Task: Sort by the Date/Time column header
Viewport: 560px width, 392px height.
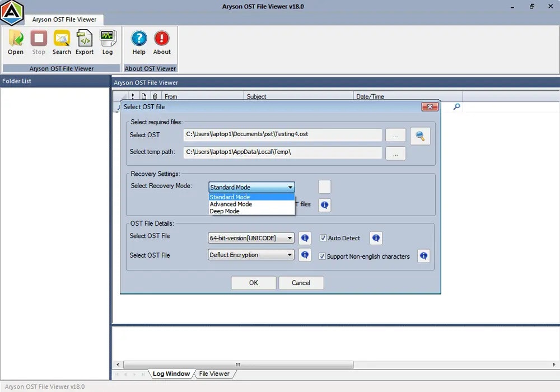Action: coord(408,96)
